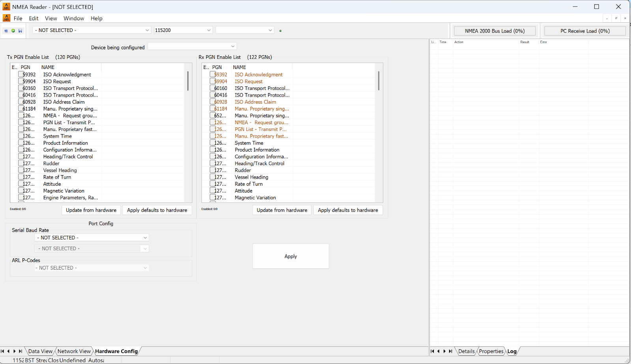Jump to last tab in Log panel strip
The width and height of the screenshot is (631, 364).
pos(450,351)
